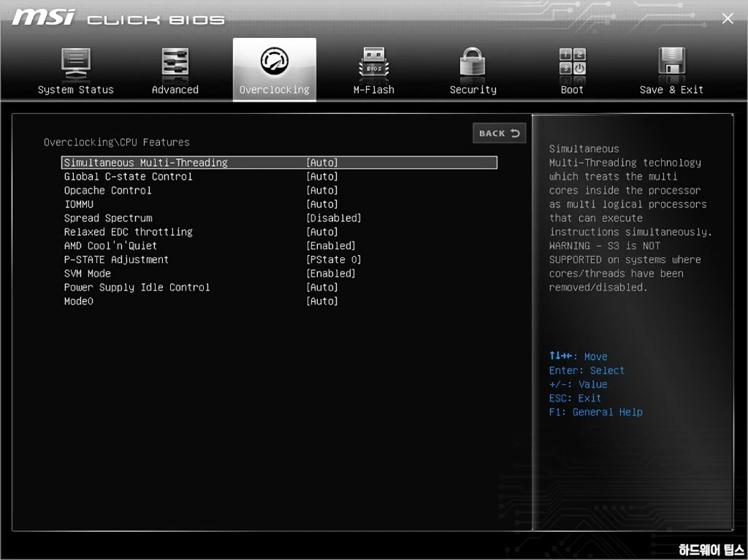Change Spread Spectrum [Disabled] value

coord(333,218)
